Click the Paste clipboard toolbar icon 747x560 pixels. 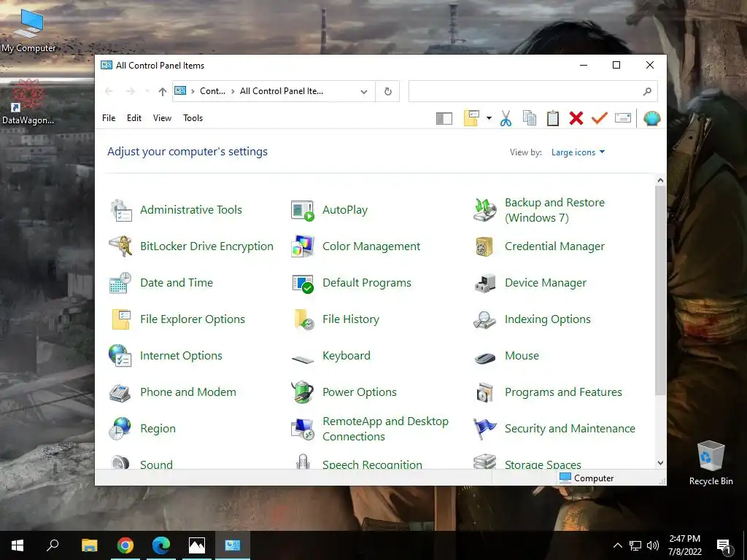pyautogui.click(x=553, y=118)
